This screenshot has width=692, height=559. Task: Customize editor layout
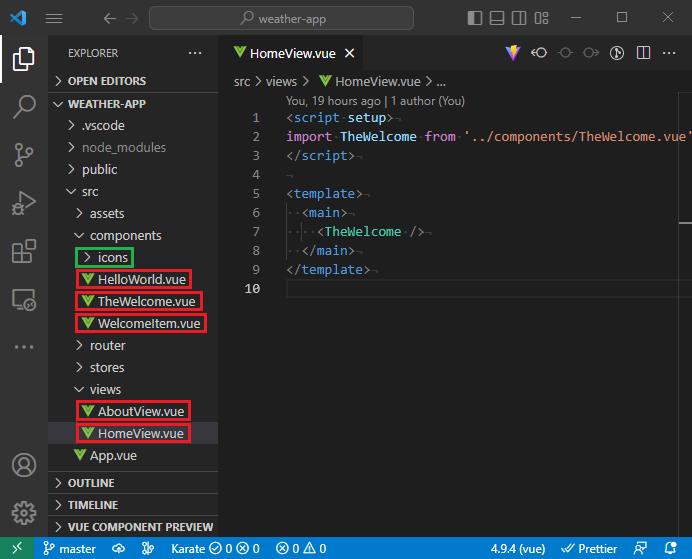click(542, 18)
